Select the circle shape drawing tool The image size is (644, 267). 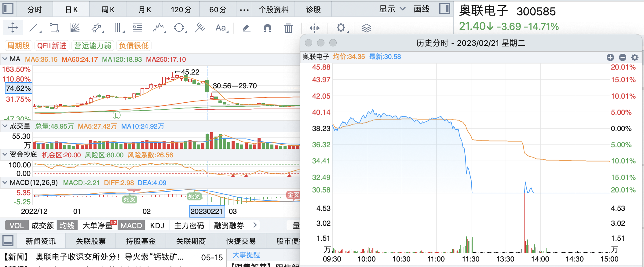[x=179, y=28]
